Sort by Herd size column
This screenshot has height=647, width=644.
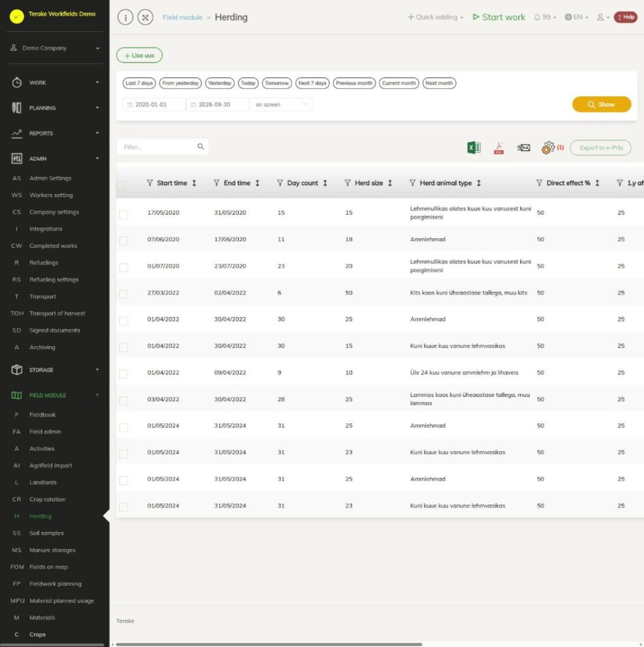[390, 183]
